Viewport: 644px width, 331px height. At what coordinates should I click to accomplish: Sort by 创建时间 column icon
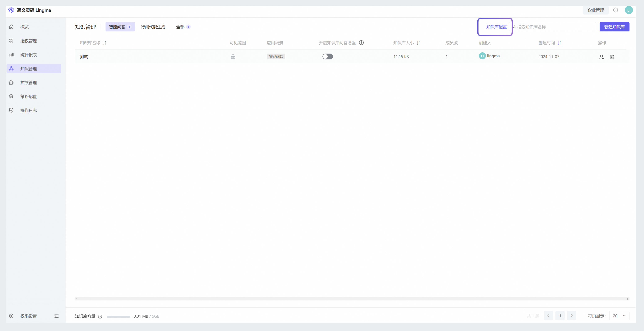pos(560,43)
